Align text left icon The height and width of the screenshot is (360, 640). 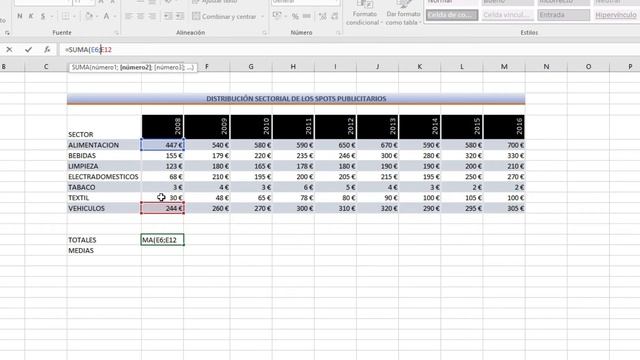(x=129, y=16)
